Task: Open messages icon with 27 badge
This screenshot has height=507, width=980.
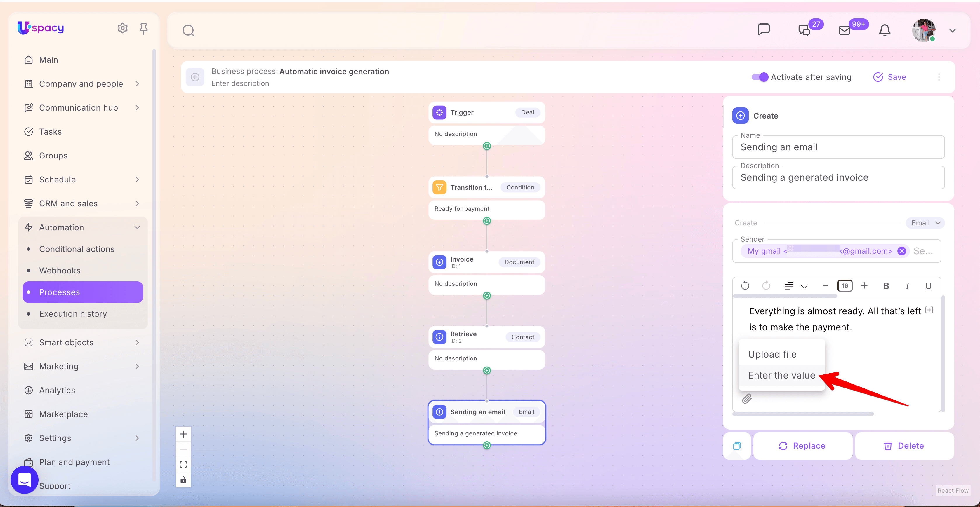Action: [x=804, y=30]
